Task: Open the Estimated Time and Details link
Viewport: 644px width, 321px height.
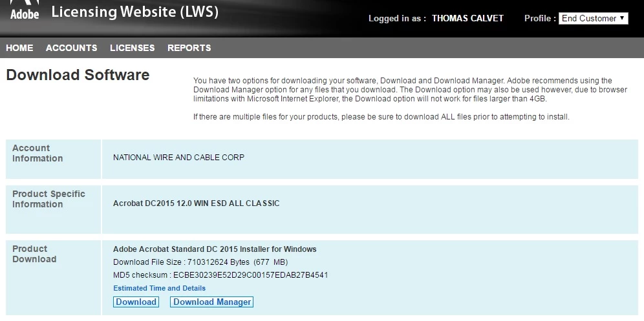Action: 159,288
